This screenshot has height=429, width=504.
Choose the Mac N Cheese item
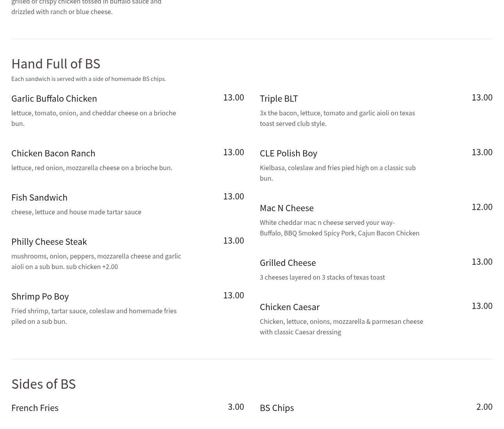coord(286,208)
